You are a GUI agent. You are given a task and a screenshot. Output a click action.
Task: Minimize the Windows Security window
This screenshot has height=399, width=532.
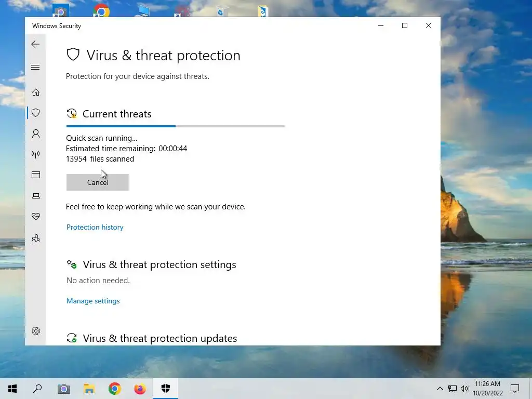pyautogui.click(x=381, y=25)
